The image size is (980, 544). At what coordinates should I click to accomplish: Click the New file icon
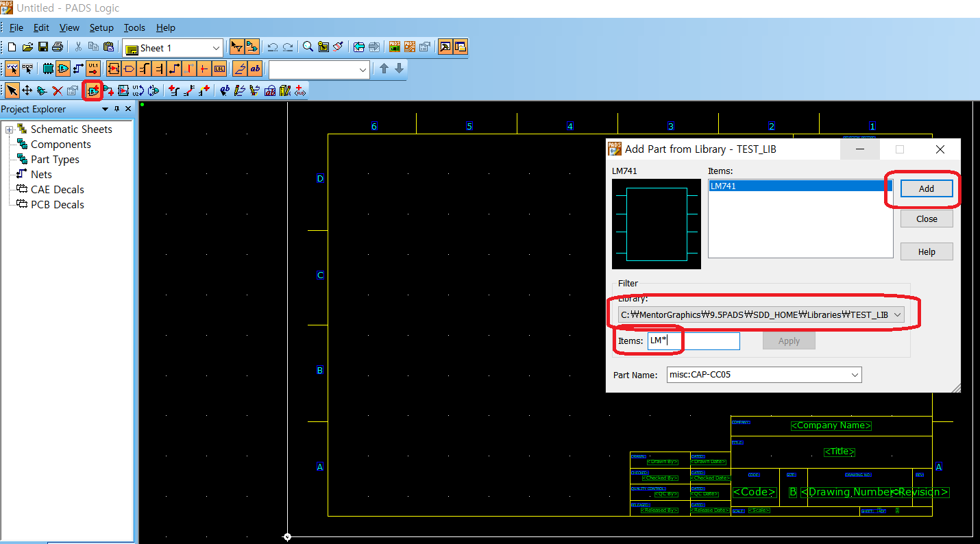tap(12, 47)
